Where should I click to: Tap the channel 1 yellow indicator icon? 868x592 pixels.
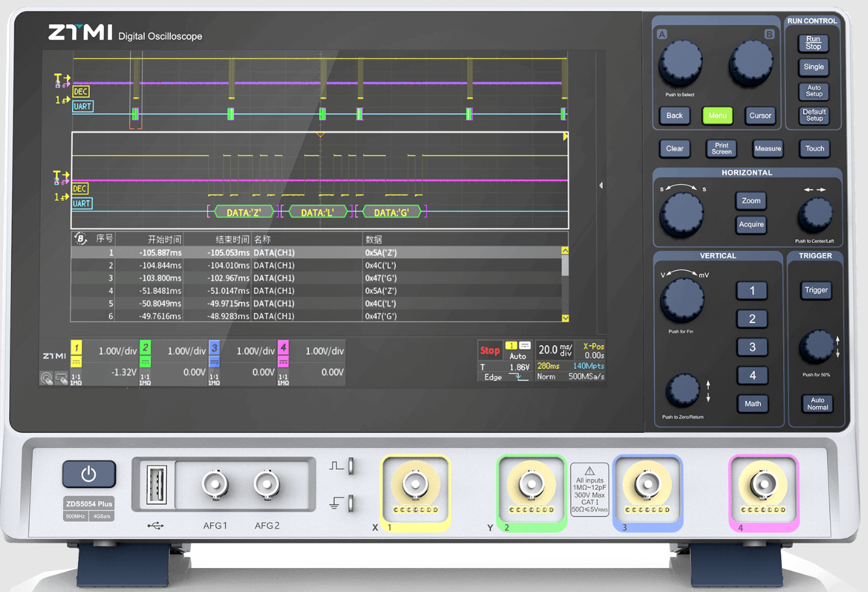[76, 348]
